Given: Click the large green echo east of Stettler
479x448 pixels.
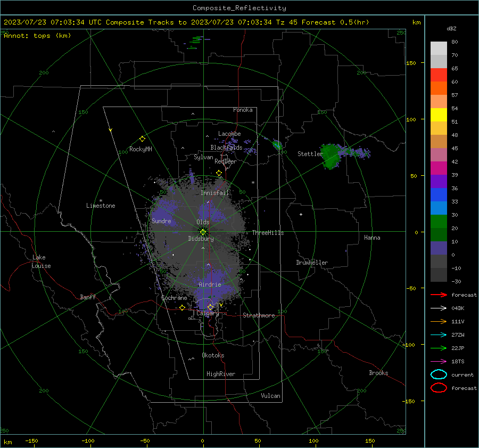Looking at the screenshot, I should (x=330, y=156).
